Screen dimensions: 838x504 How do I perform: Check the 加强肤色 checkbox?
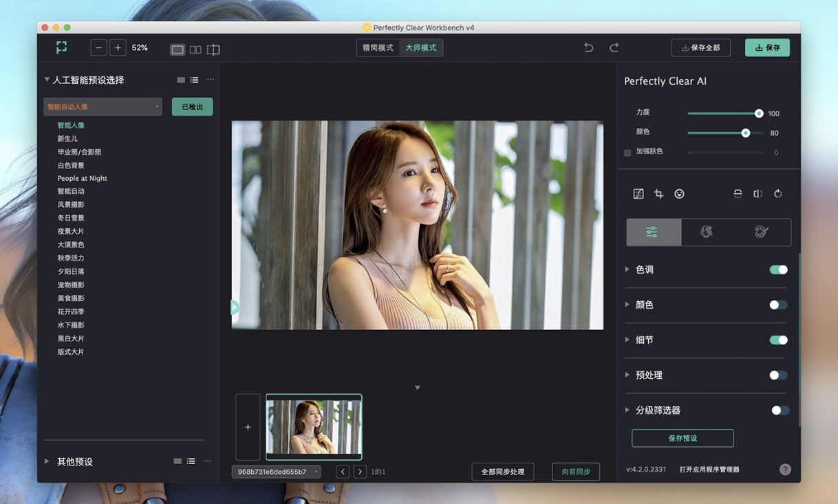pos(627,153)
